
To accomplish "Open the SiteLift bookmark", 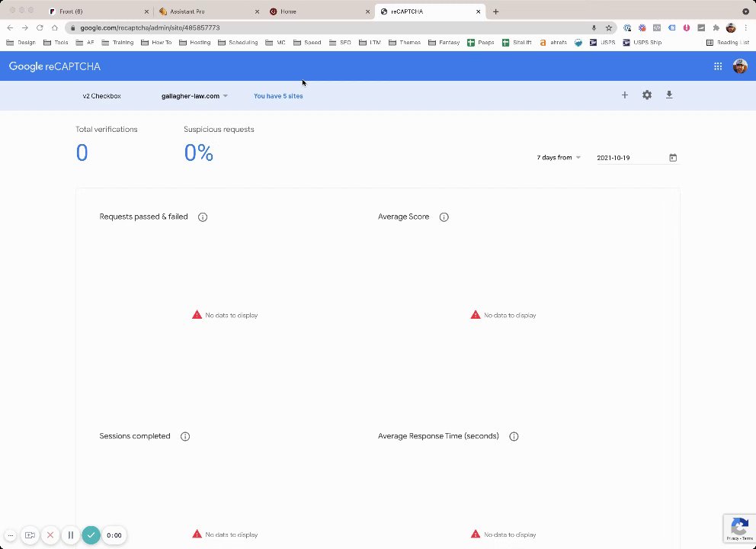I will [x=517, y=43].
